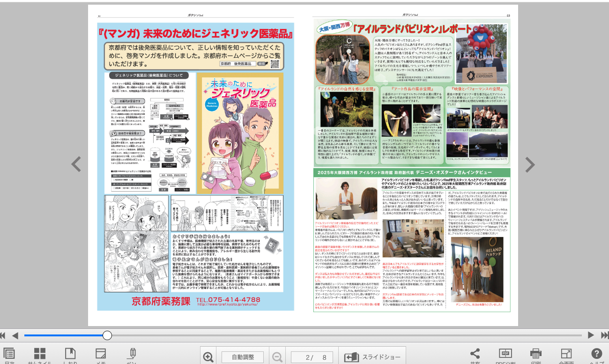The width and height of the screenshot is (609, 364).
Task: Open the memo (メモ) tool
Action: [x=101, y=355]
